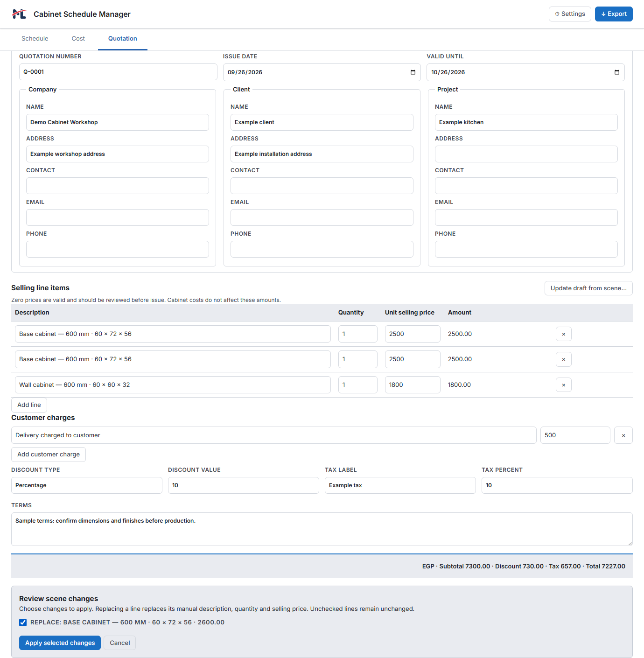644x658 pixels.
Task: Click the Project address field
Action: [x=526, y=154]
